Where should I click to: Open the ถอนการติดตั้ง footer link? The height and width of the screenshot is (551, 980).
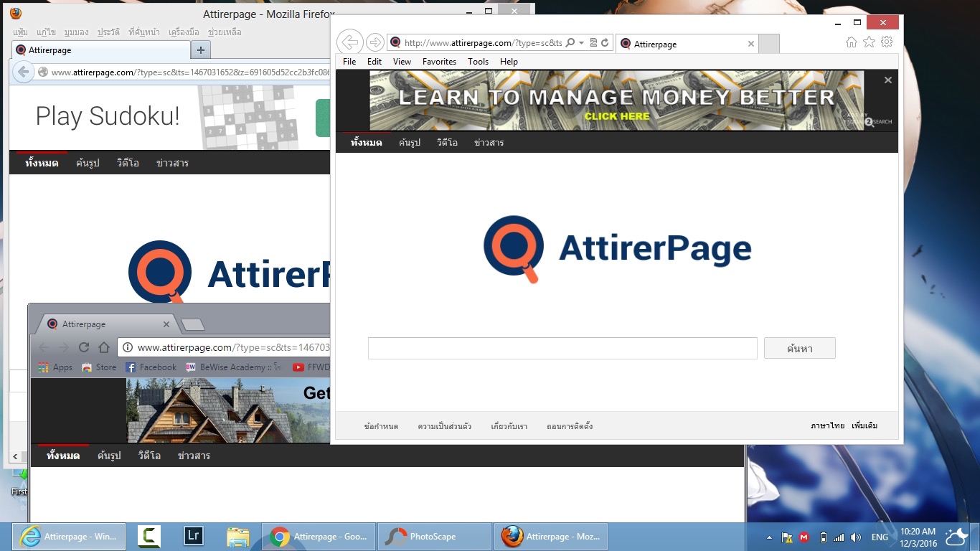tap(570, 426)
